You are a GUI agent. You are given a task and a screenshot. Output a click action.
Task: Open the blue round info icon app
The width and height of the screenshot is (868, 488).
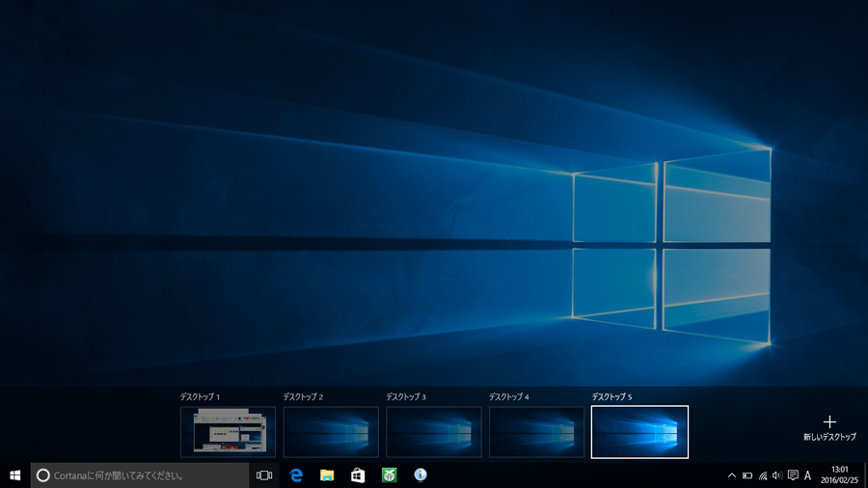[420, 475]
